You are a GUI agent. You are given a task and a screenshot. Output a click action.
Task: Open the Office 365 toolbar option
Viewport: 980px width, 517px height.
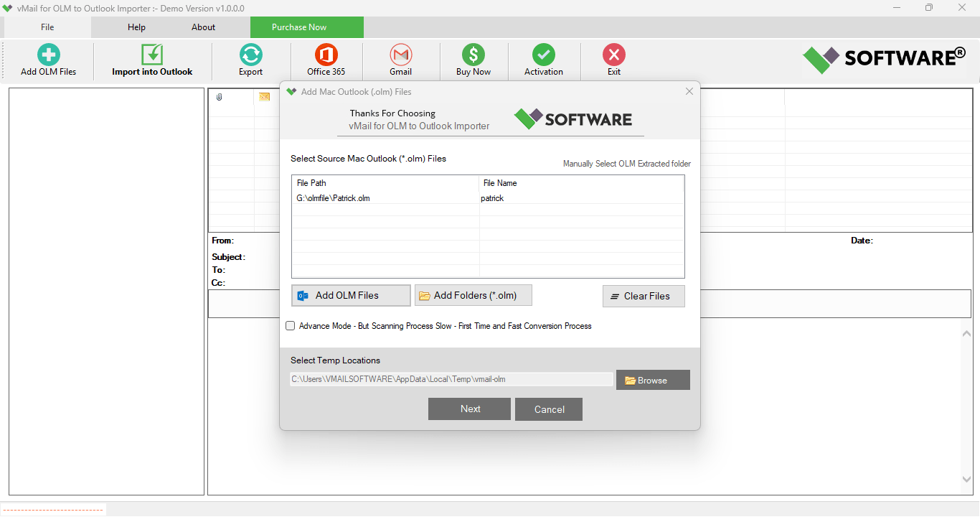tap(326, 60)
